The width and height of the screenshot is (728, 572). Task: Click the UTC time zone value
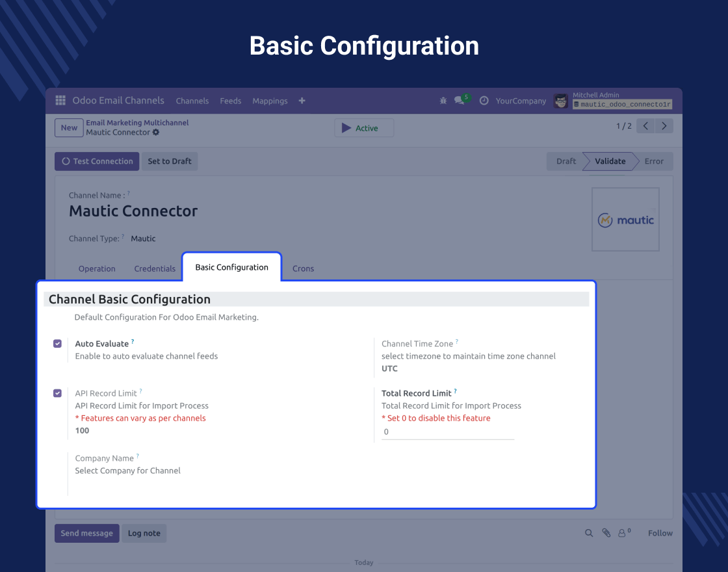tap(389, 369)
